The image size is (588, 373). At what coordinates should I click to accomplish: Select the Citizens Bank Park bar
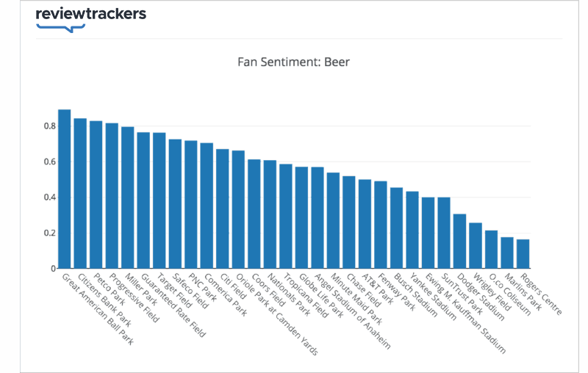[80, 193]
